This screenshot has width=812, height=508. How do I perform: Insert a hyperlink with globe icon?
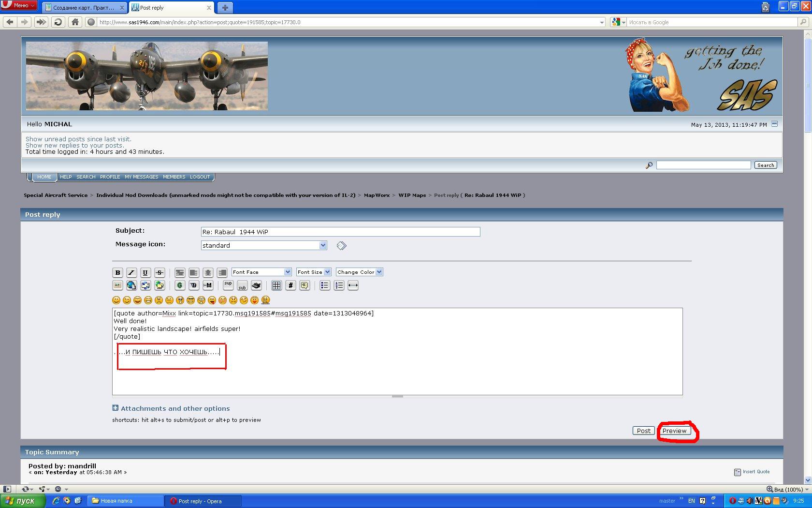click(131, 285)
